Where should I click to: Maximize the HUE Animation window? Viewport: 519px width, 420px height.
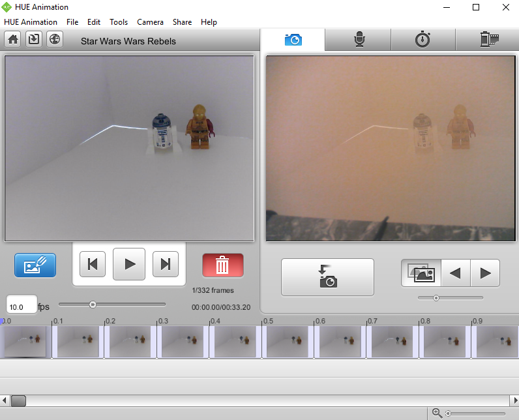pos(476,7)
